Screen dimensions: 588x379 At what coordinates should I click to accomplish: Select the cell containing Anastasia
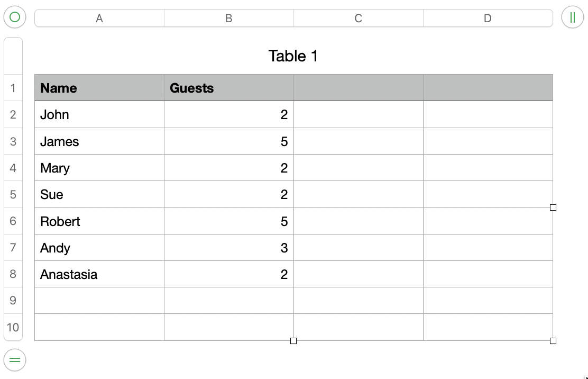[99, 274]
